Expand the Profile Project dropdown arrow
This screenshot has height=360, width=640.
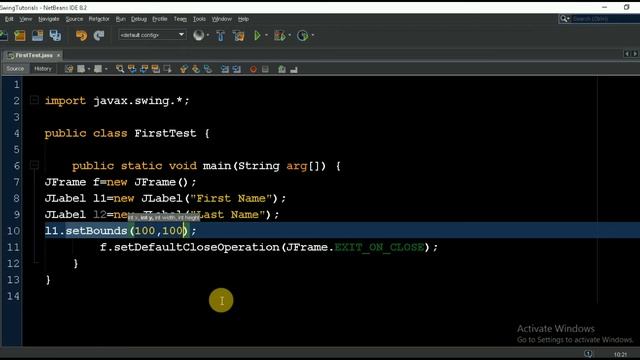click(x=313, y=35)
